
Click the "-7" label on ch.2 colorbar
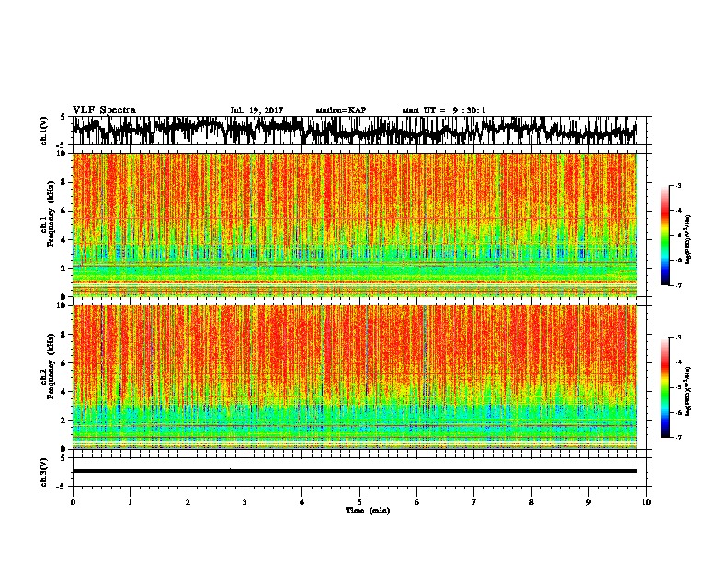pyautogui.click(x=677, y=437)
